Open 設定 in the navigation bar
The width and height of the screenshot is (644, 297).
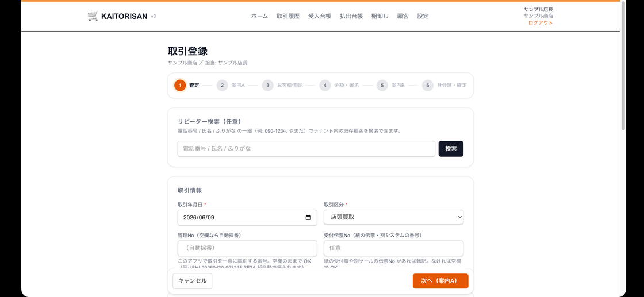coord(423,17)
